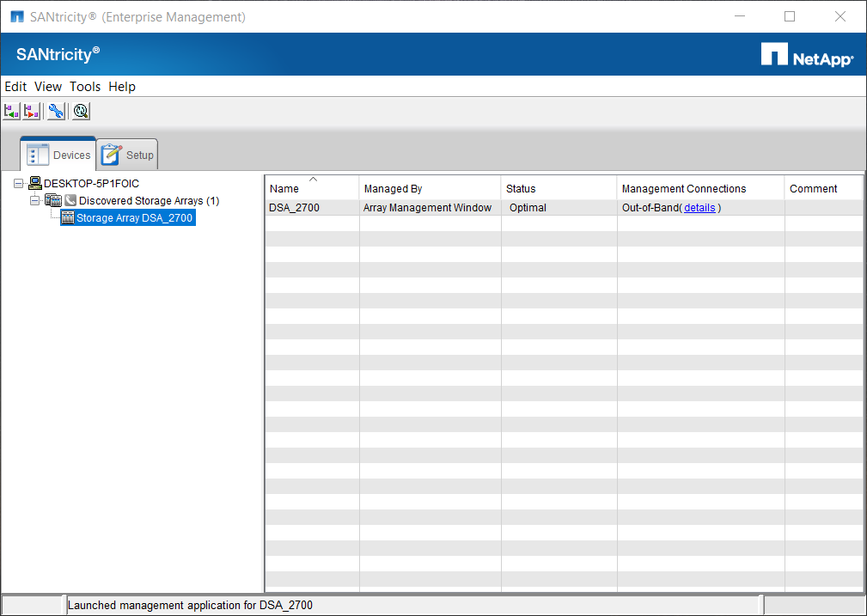Open the View menu

pyautogui.click(x=48, y=87)
